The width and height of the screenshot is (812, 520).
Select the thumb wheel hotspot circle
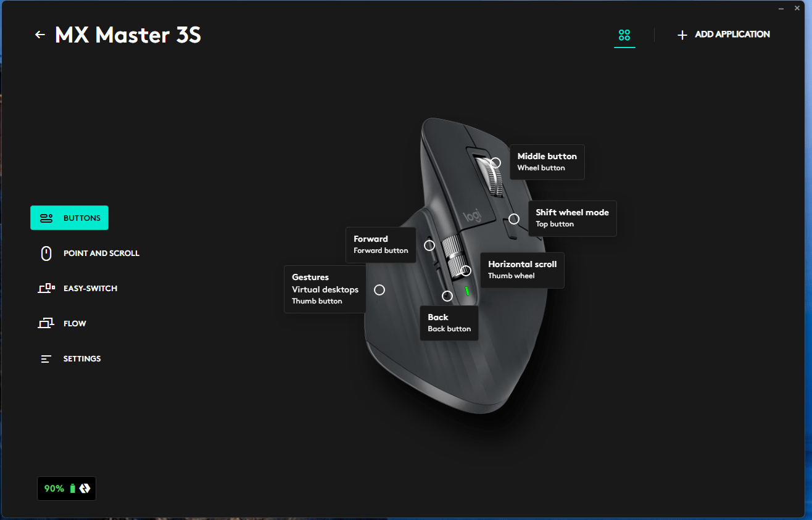coord(466,270)
